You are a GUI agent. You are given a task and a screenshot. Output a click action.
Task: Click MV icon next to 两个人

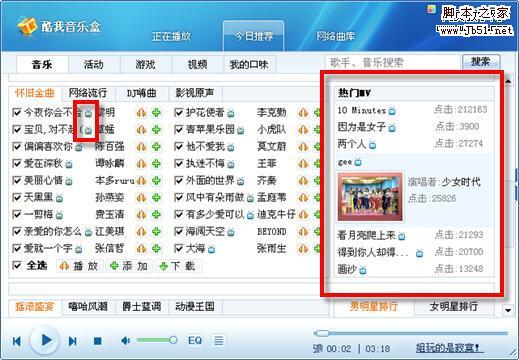(373, 145)
